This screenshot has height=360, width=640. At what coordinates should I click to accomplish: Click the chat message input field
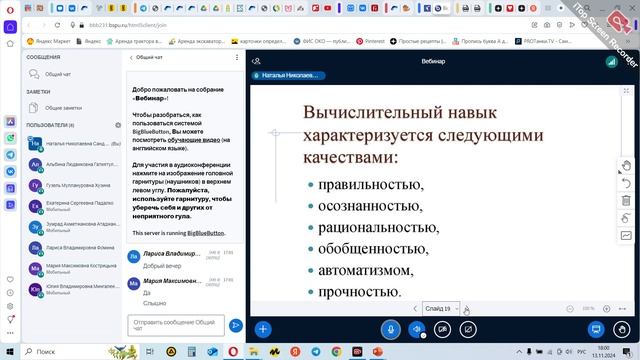(176, 325)
